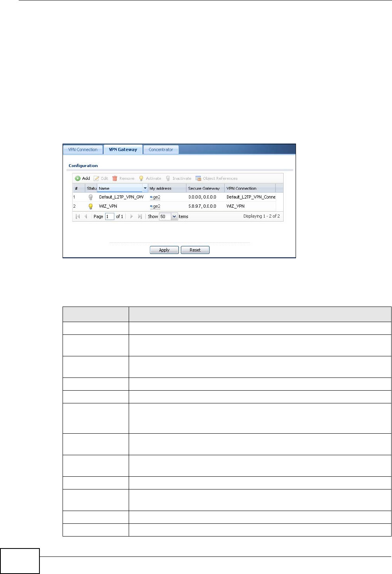The height and width of the screenshot is (574, 392).
Task: Sort by the My address column header
Action: pos(167,188)
